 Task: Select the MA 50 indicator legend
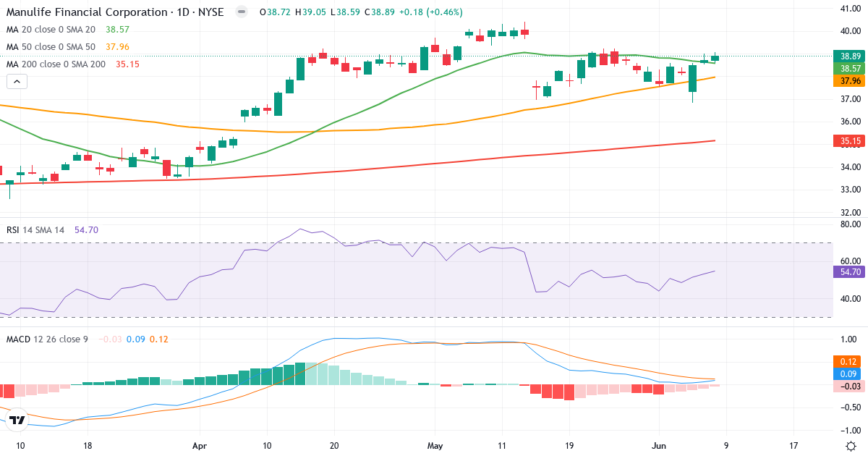tap(51, 47)
